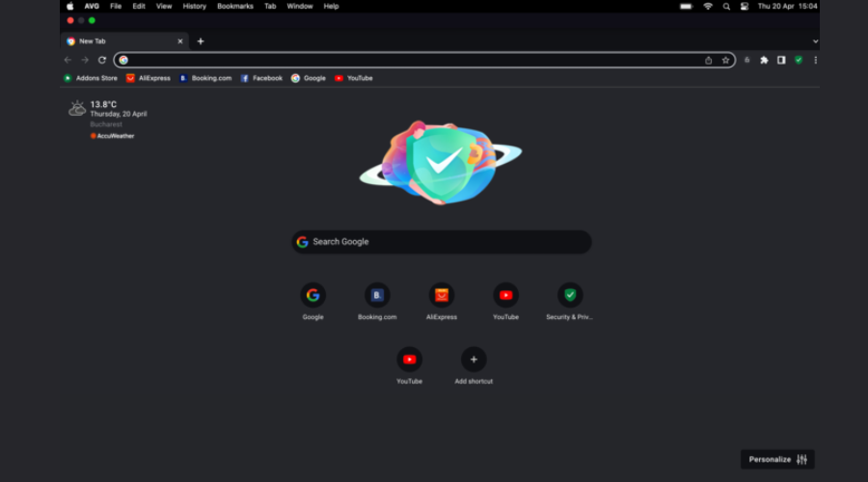Image resolution: width=868 pixels, height=482 pixels.
Task: Toggle the side panel icon
Action: point(781,60)
